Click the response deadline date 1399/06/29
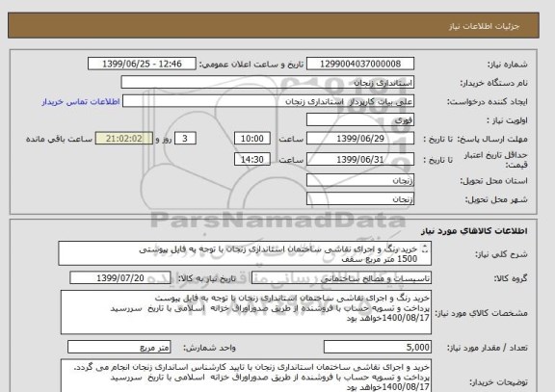Image resolution: width=555 pixels, height=392 pixels. 360,139
